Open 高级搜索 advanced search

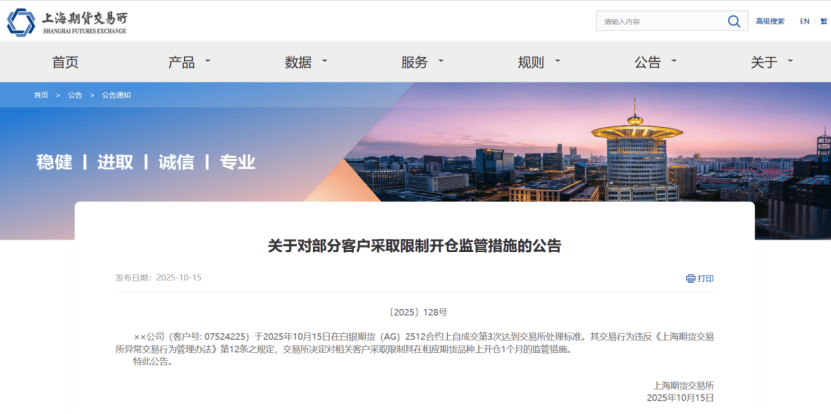770,21
